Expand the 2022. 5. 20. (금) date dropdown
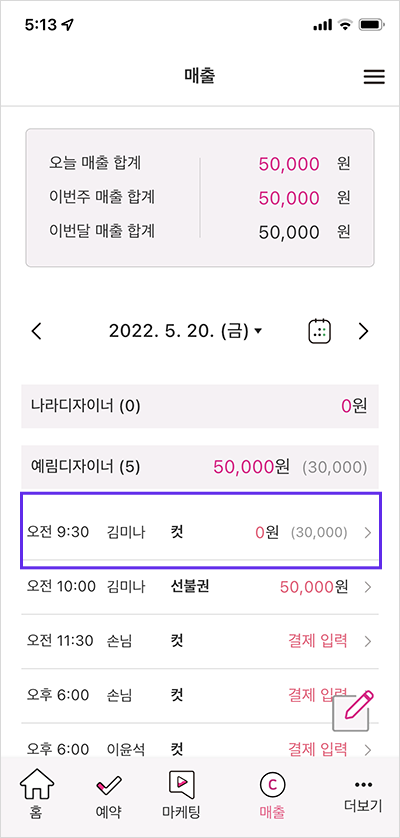 [186, 331]
